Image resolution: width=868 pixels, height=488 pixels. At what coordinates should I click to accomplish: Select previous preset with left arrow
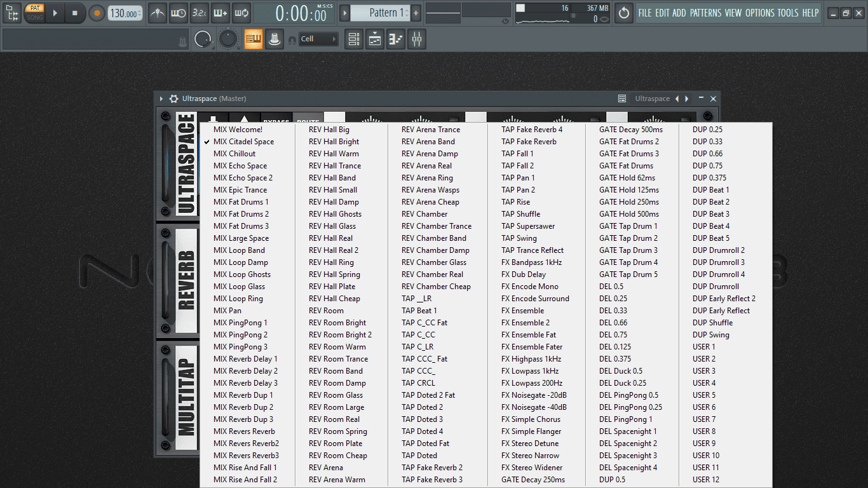(x=677, y=98)
